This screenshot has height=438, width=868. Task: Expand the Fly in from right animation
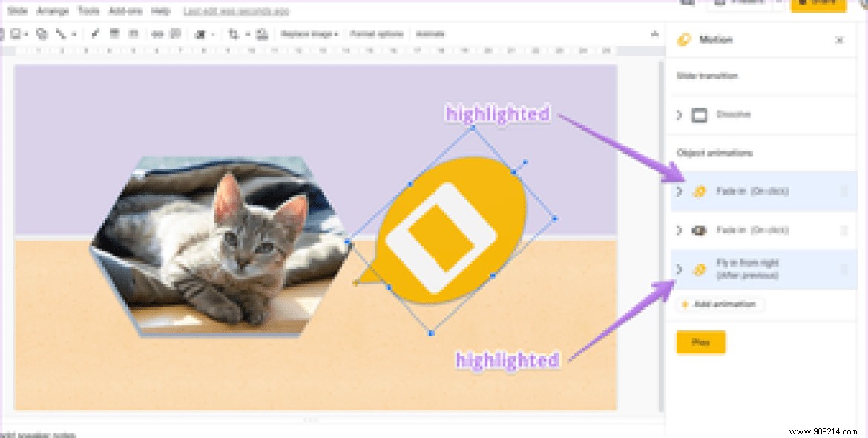(x=677, y=269)
